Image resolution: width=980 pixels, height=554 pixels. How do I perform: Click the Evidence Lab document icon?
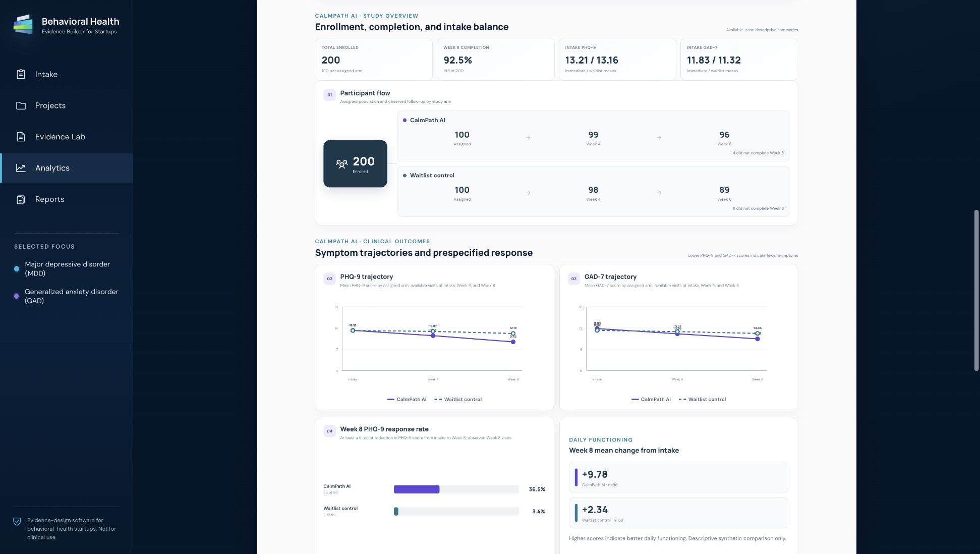[21, 137]
